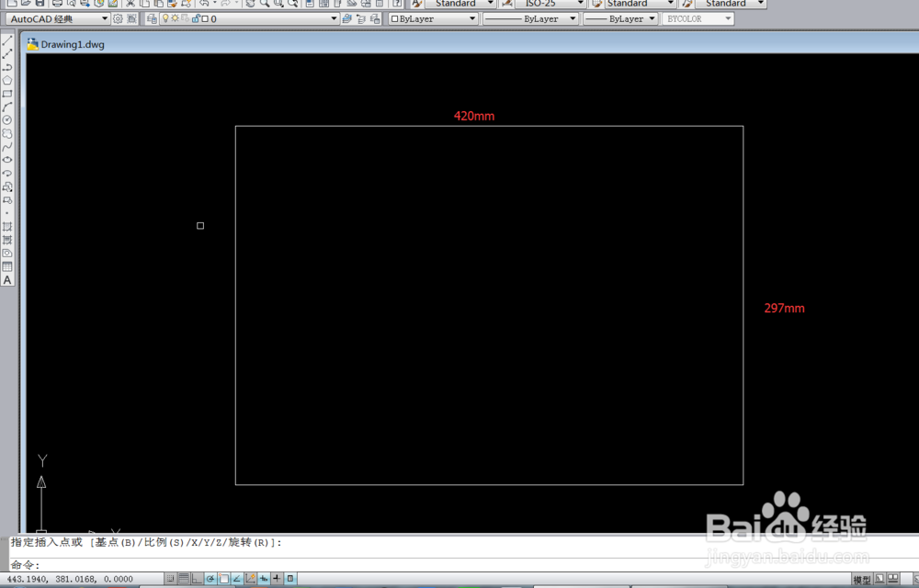Click the 比例(S) command option
The image size is (919, 588).
pos(165,542)
